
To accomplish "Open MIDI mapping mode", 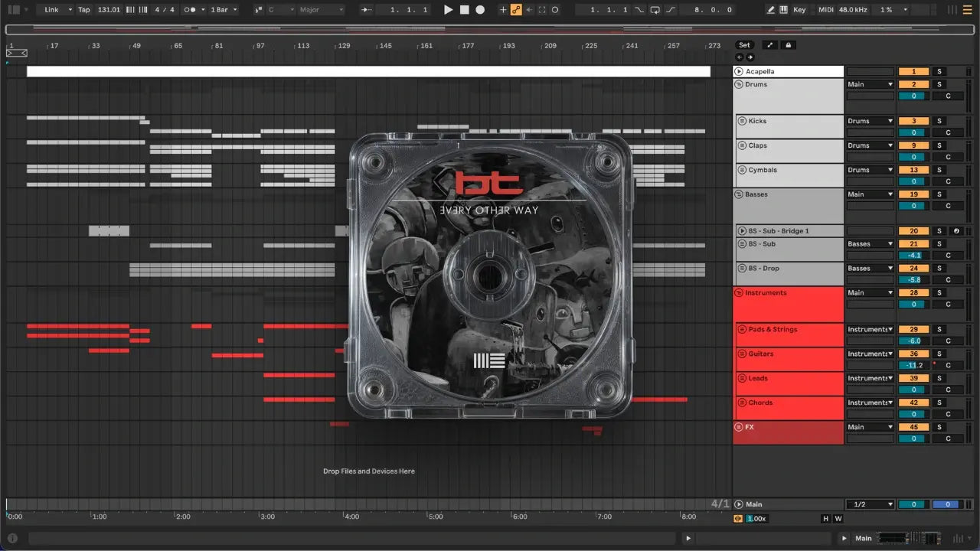I will point(825,10).
